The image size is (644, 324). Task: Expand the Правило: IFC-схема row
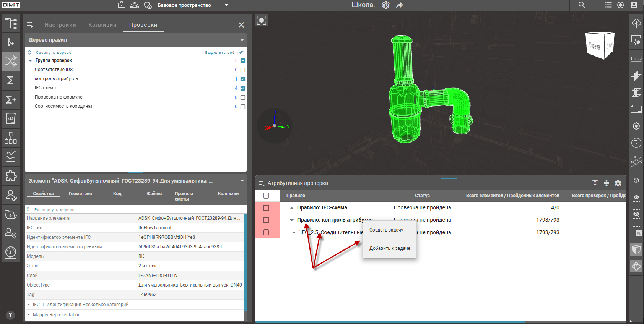[x=292, y=208]
